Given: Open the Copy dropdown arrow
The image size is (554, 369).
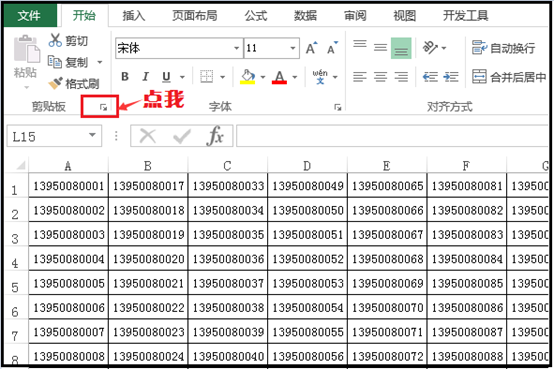Looking at the screenshot, I should pos(100,63).
